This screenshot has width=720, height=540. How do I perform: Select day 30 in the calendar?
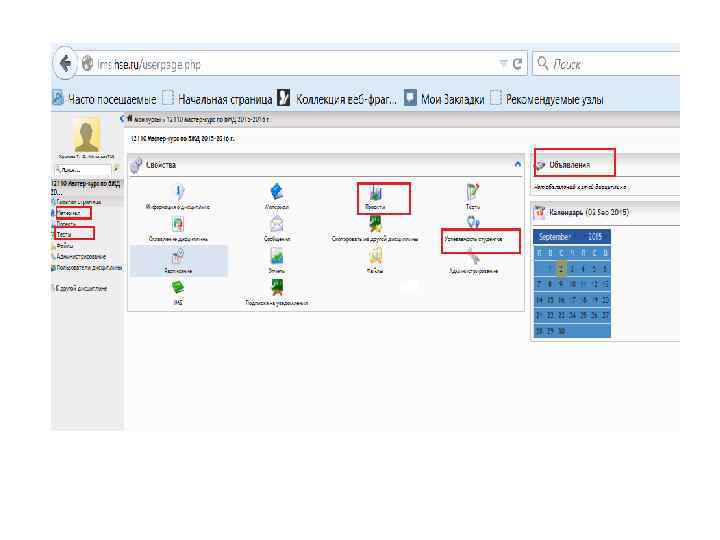pyautogui.click(x=561, y=331)
